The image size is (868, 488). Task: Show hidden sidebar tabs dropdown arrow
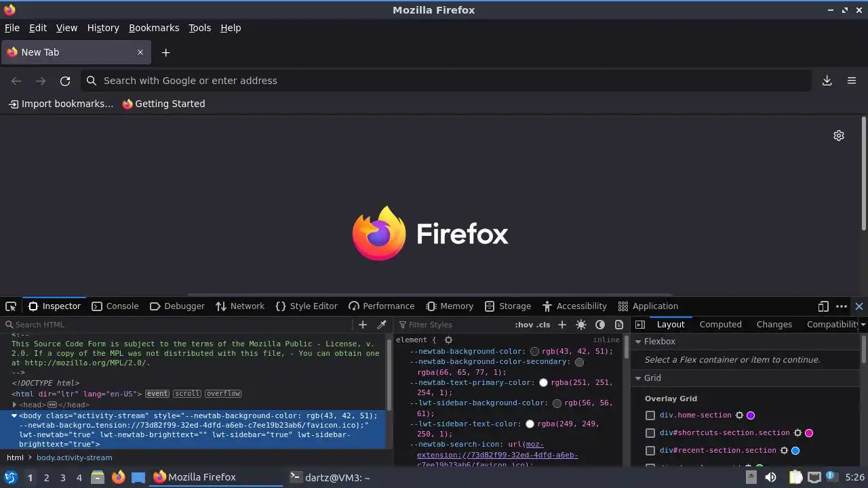(x=863, y=325)
